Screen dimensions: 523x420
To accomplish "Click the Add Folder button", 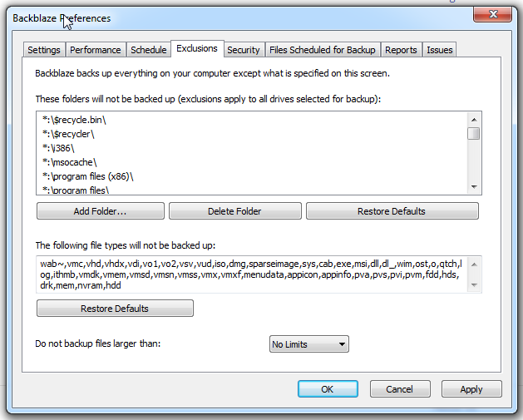I will [x=101, y=211].
